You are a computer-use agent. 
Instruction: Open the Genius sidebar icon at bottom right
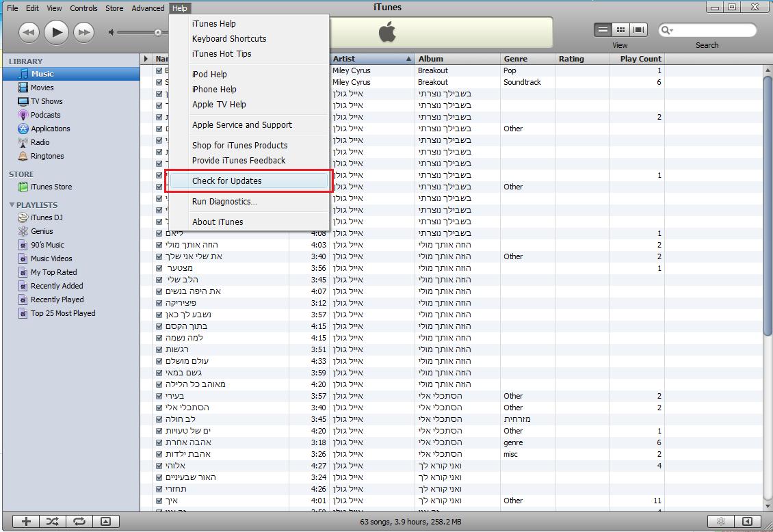[x=720, y=521]
